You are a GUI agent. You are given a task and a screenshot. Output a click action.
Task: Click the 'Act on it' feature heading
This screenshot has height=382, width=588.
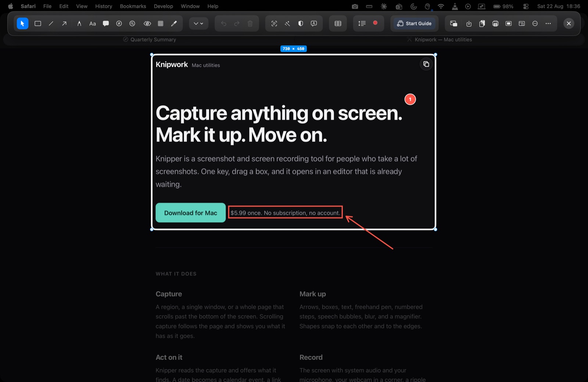[x=169, y=357]
